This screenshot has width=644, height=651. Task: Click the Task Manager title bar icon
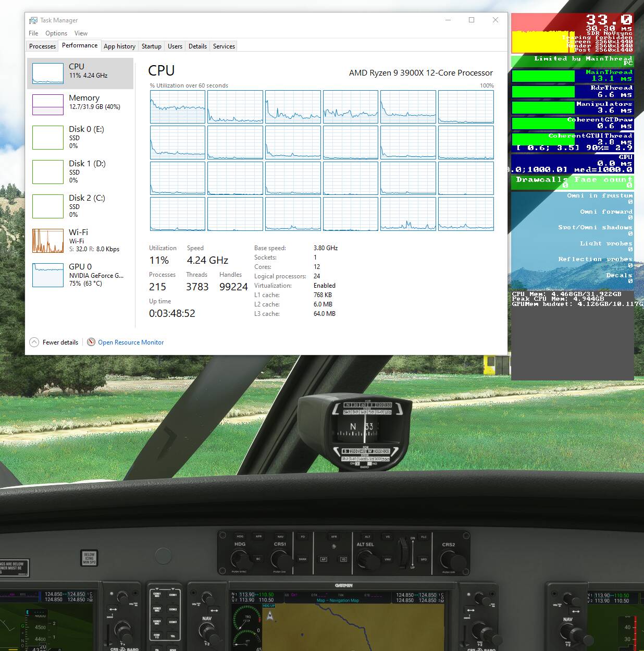click(33, 20)
